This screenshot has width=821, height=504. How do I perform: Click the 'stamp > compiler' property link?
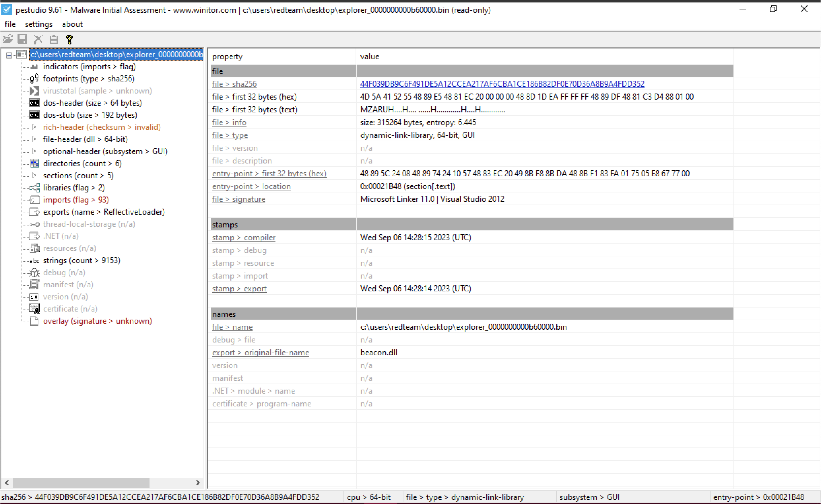[x=244, y=238]
